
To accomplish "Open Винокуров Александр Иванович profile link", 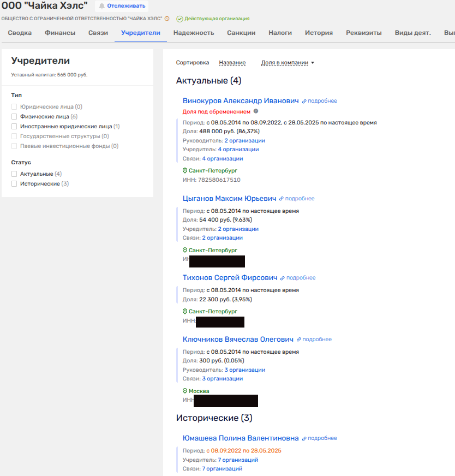I will pos(241,101).
